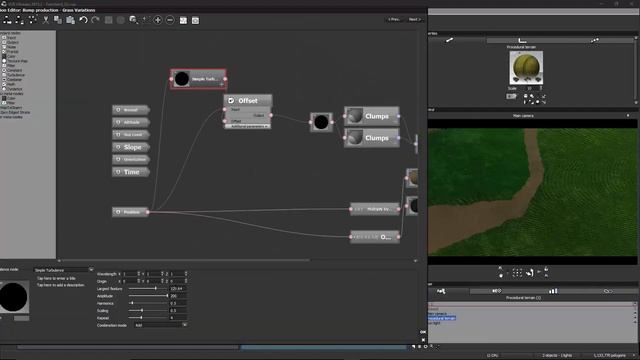Adjust the Amplitude slider
Screen dimensions: 640x360
(x=149, y=296)
